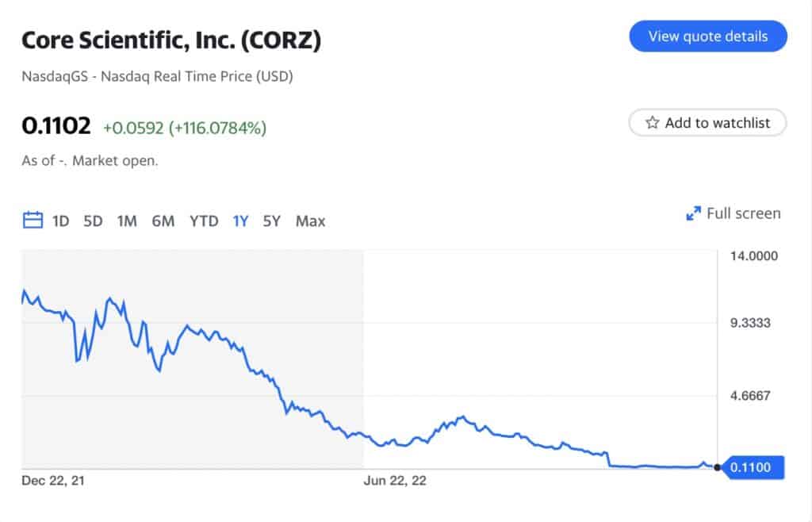Viewport: 812px width, 522px height.
Task: Select the 1Y time range
Action: [x=240, y=221]
